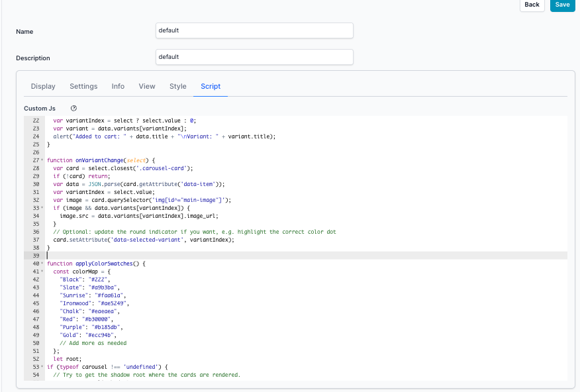Screen dimensions: 580x392
Task: Click the "let root;" line
Action: [x=68, y=359]
